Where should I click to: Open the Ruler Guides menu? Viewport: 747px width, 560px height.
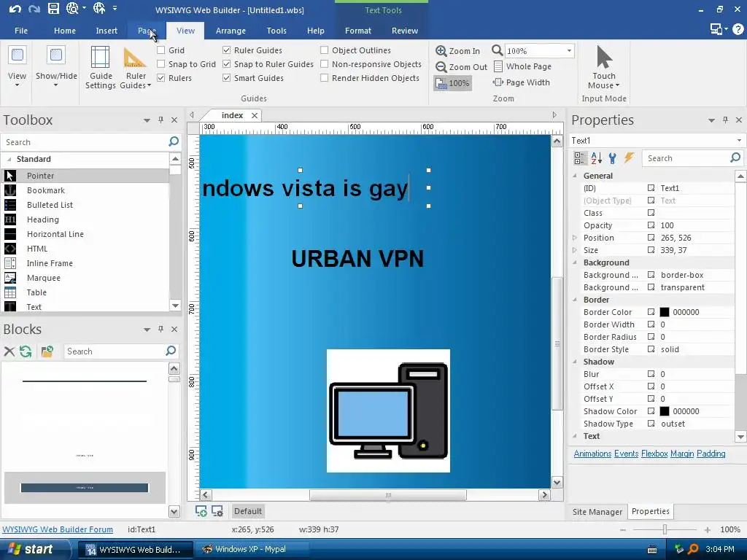pos(135,68)
